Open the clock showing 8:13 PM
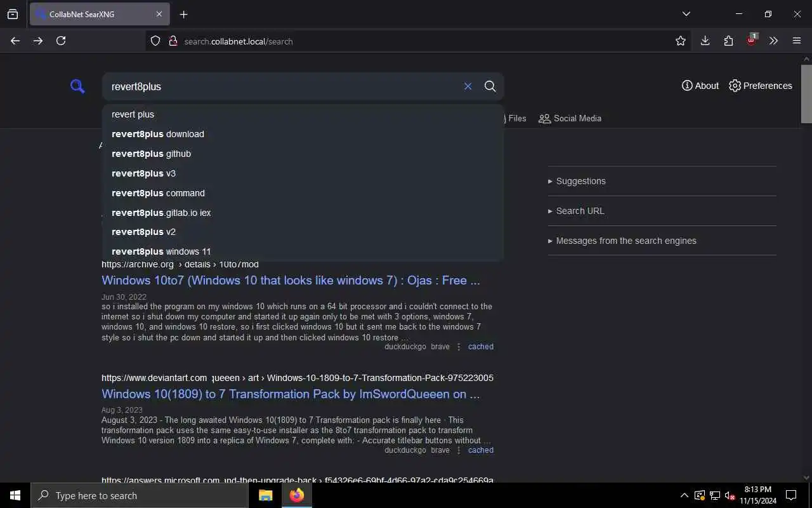This screenshot has width=812, height=508. (x=757, y=495)
